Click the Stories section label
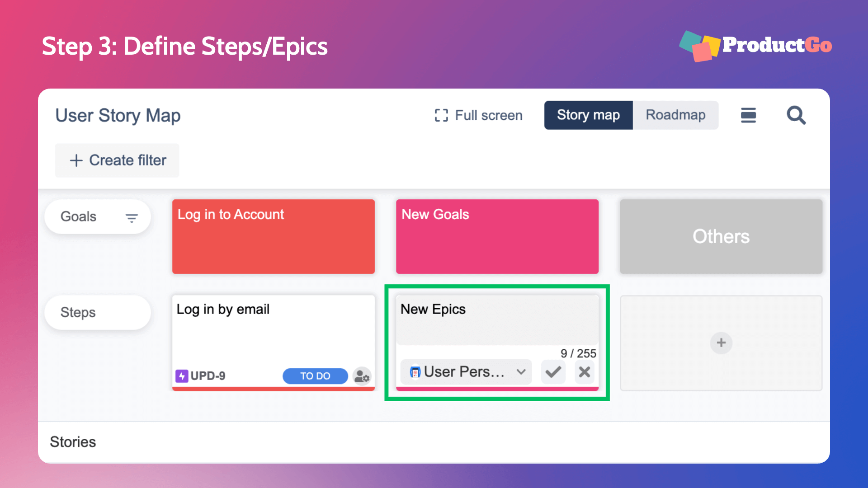The image size is (868, 488). pos(73,442)
